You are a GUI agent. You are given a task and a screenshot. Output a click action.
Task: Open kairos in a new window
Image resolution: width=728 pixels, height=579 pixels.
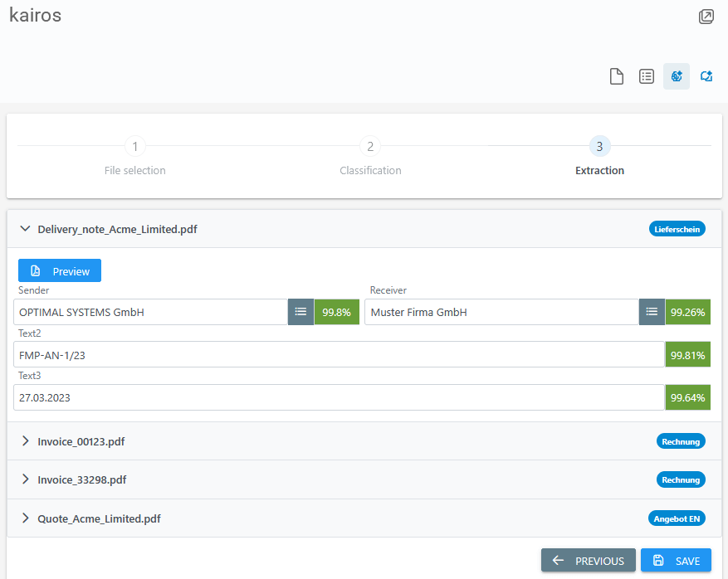pyautogui.click(x=706, y=17)
